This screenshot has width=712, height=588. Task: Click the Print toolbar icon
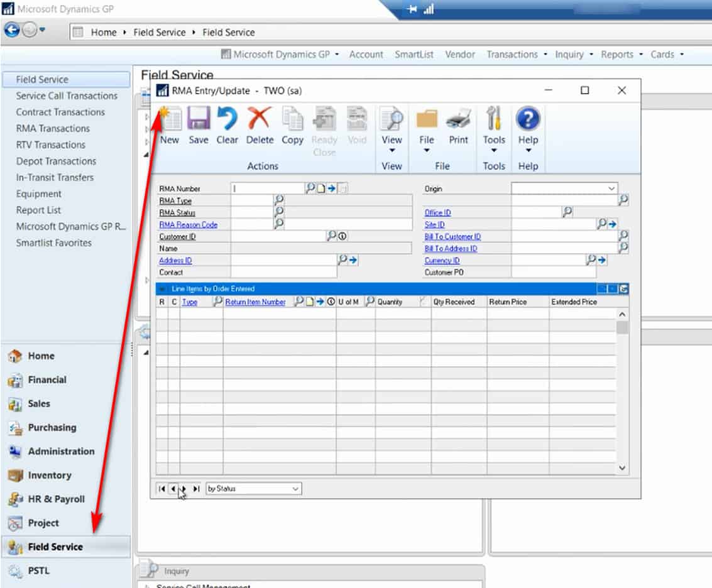point(458,119)
